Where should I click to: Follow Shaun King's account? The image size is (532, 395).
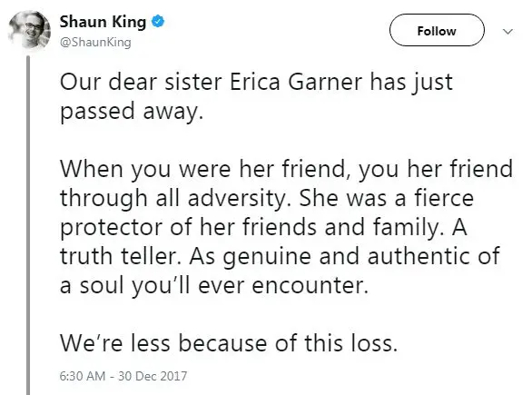tap(437, 30)
